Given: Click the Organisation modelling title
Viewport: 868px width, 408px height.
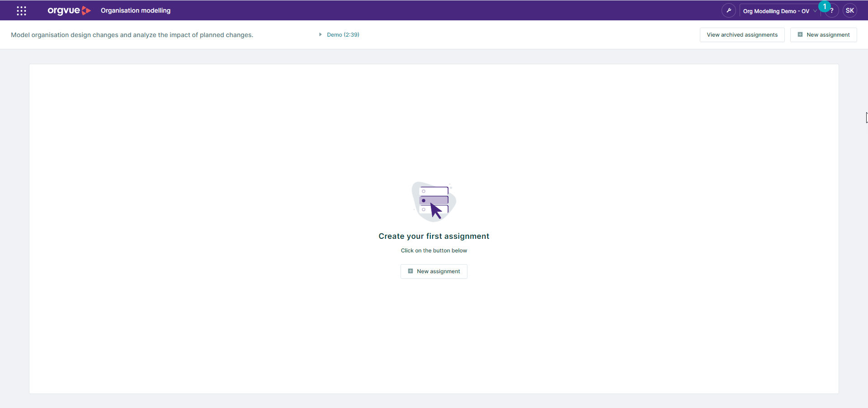Looking at the screenshot, I should point(136,10).
